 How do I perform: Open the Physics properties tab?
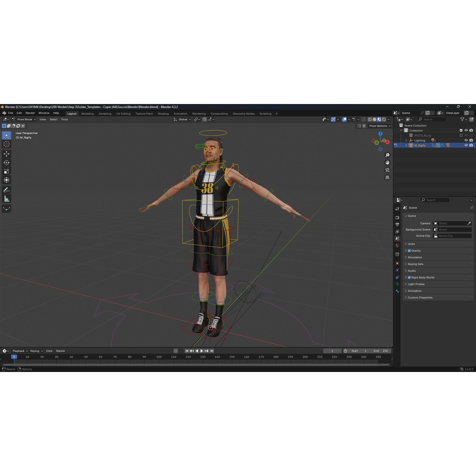click(397, 270)
